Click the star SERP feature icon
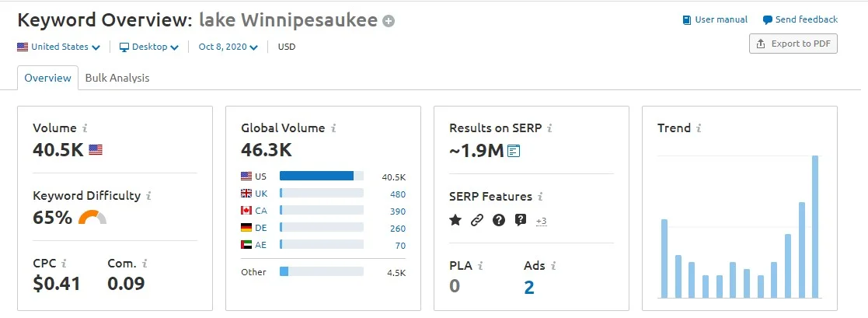The image size is (868, 318). pos(455,220)
